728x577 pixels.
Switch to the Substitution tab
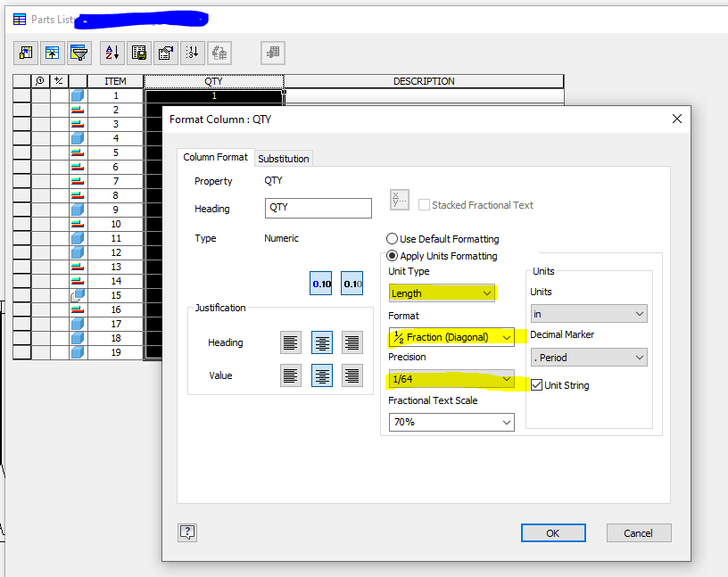(283, 158)
